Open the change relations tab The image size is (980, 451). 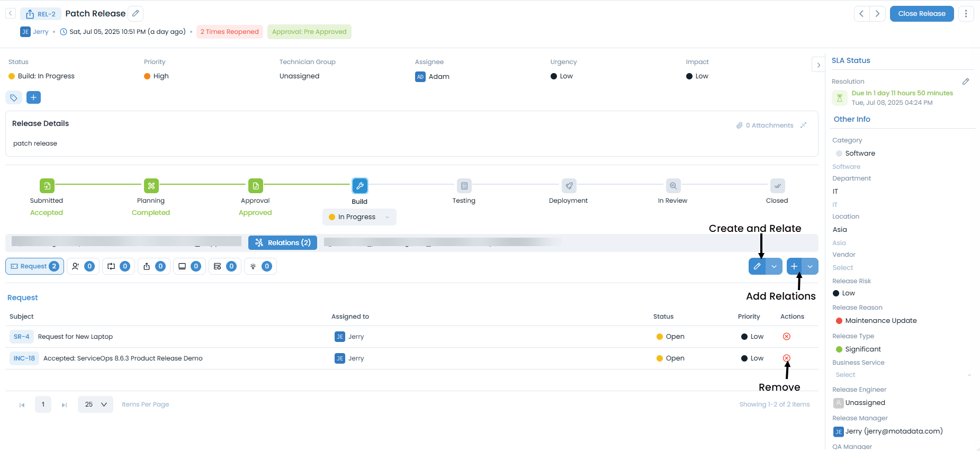tap(119, 266)
